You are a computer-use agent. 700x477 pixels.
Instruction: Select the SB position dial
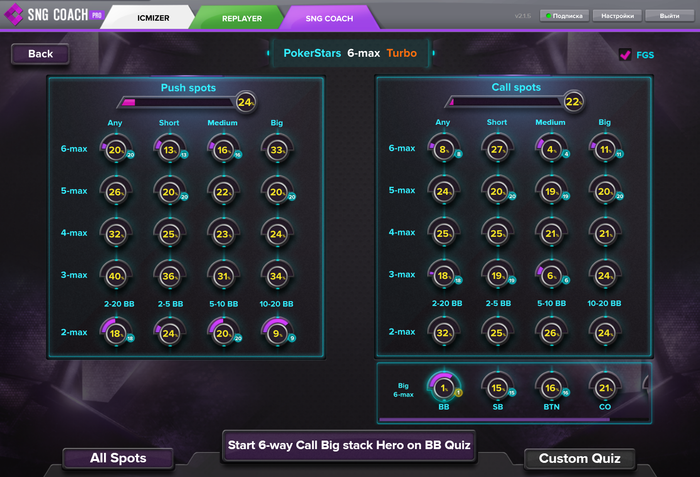pyautogui.click(x=498, y=388)
